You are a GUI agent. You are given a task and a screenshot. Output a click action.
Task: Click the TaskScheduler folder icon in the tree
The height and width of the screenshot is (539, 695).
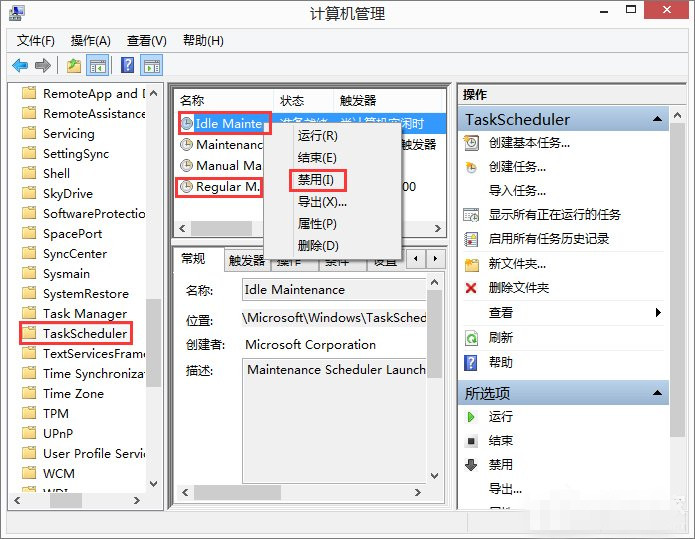pyautogui.click(x=29, y=333)
